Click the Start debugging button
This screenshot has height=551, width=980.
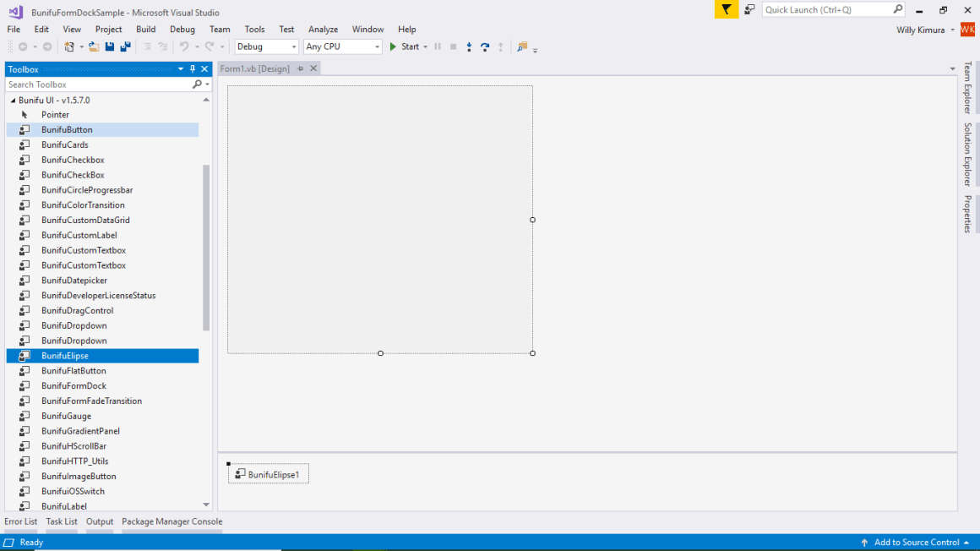(405, 47)
